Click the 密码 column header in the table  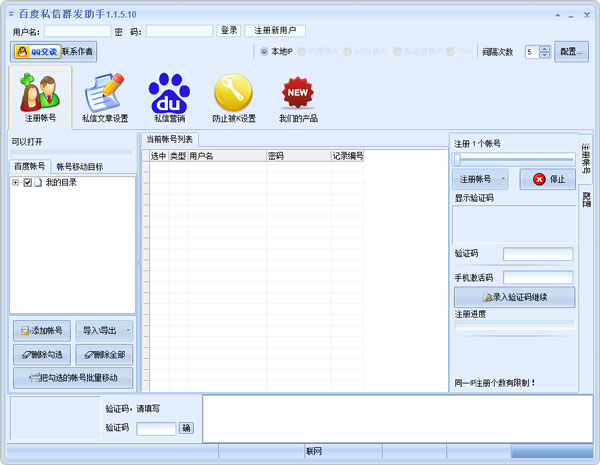pos(299,156)
